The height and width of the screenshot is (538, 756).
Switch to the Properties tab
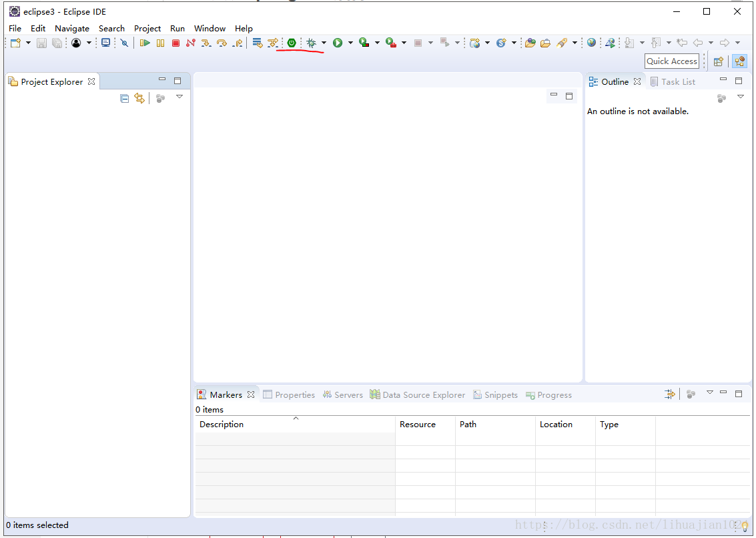[x=289, y=394]
